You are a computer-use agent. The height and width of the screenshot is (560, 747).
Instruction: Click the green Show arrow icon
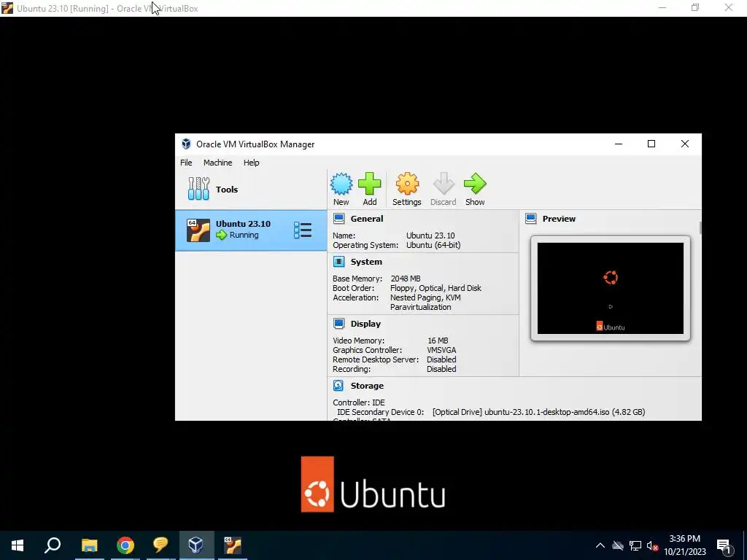click(475, 184)
